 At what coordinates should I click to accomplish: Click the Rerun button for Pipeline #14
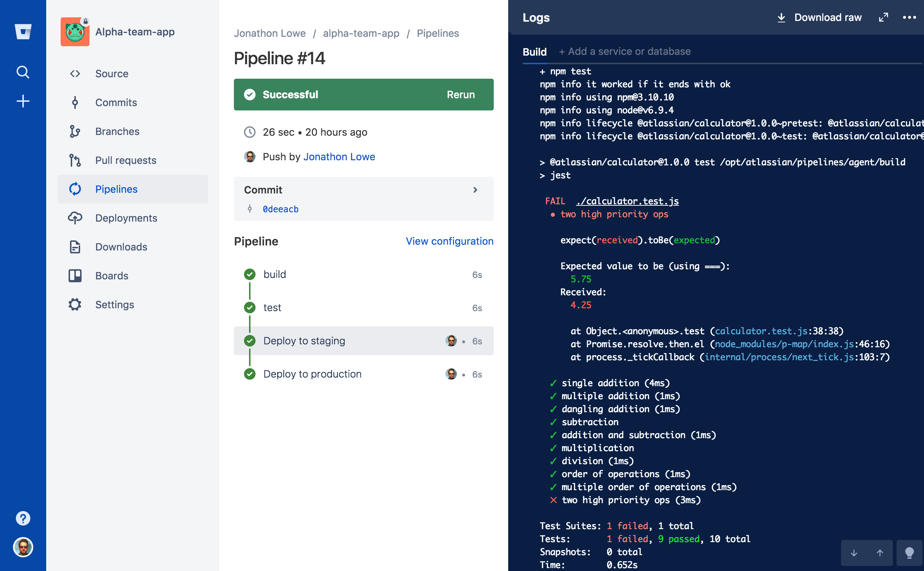coord(459,94)
